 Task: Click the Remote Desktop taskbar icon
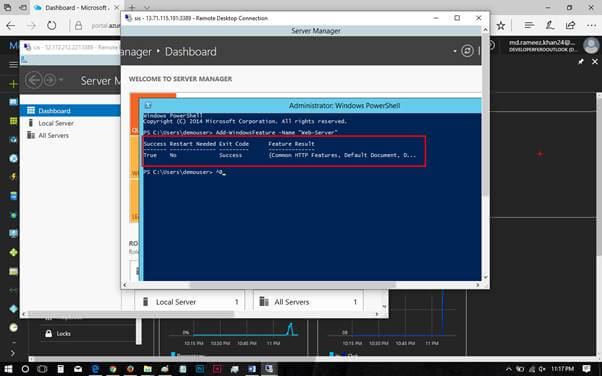click(x=269, y=369)
